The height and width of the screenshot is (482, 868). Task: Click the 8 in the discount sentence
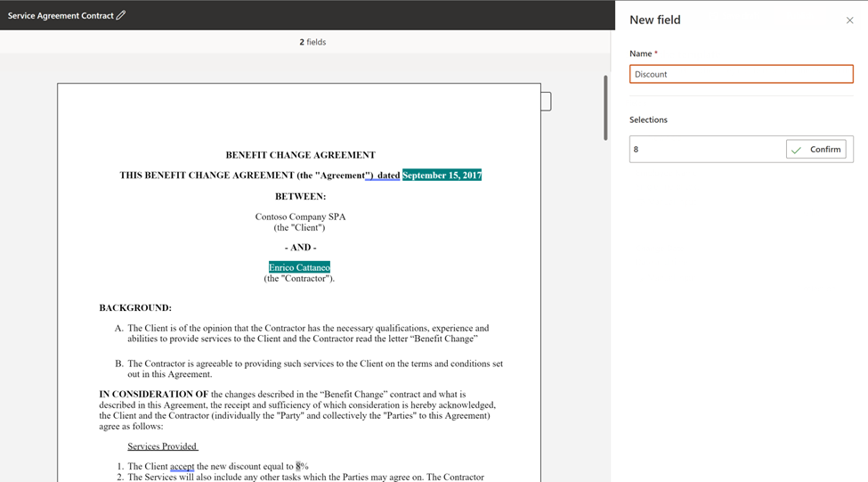click(x=299, y=466)
